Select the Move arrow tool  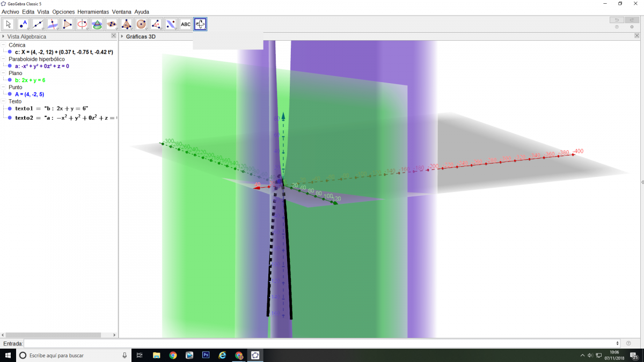tap(9, 24)
